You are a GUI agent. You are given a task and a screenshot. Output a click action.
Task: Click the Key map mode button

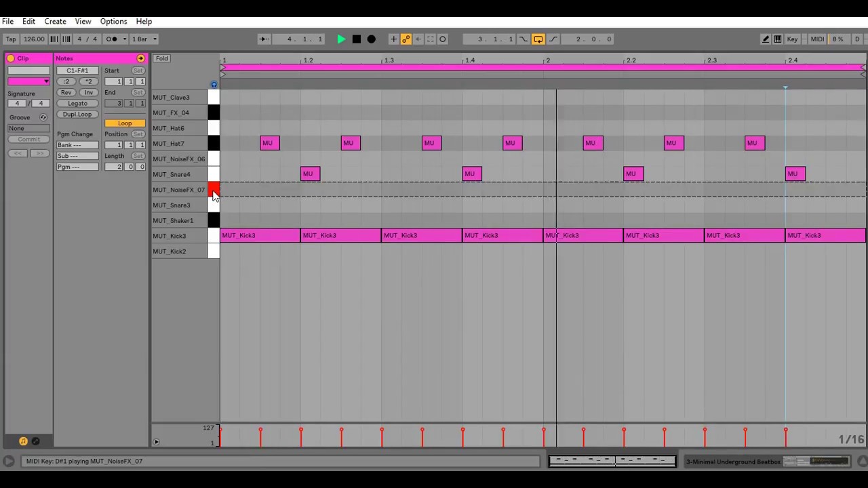(x=792, y=39)
